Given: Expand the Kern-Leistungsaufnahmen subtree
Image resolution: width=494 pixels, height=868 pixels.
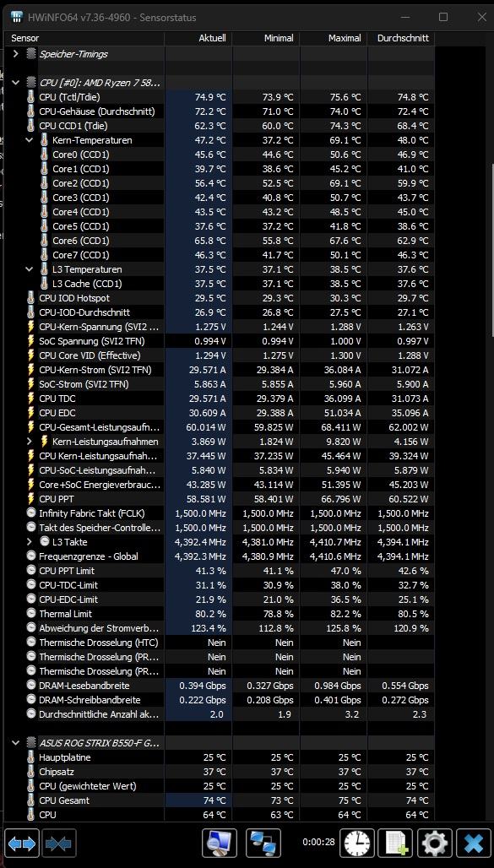Looking at the screenshot, I should pos(30,442).
